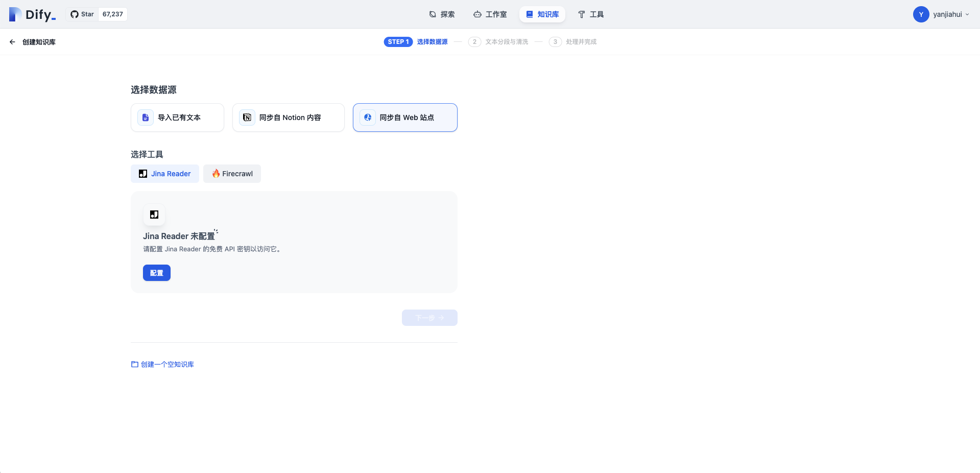Select 同步自 Notion 内容 data source

(x=288, y=117)
